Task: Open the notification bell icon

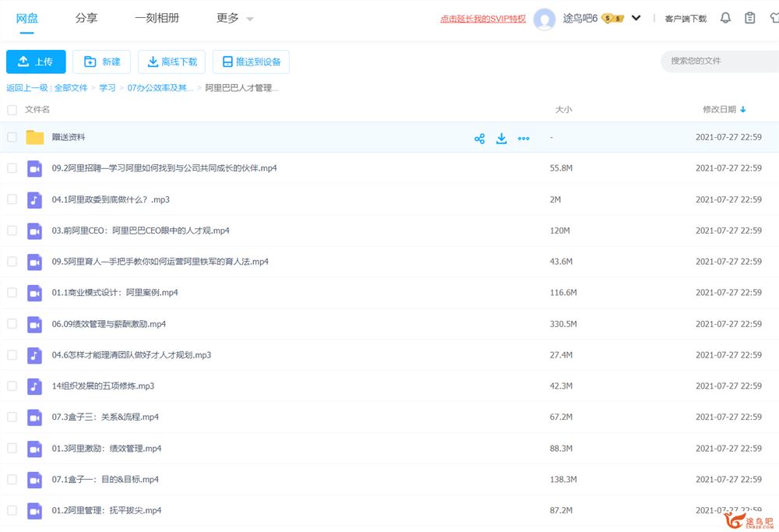Action: pos(725,18)
